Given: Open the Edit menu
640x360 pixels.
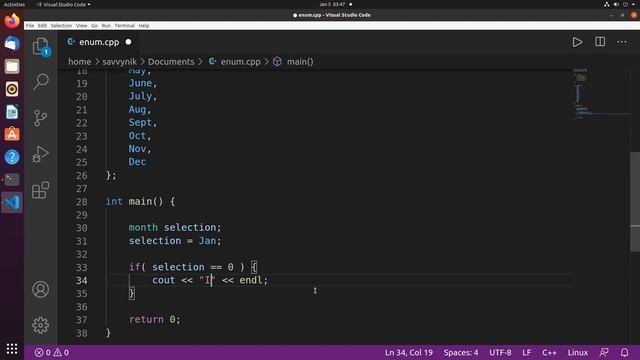Looking at the screenshot, I should point(42,25).
